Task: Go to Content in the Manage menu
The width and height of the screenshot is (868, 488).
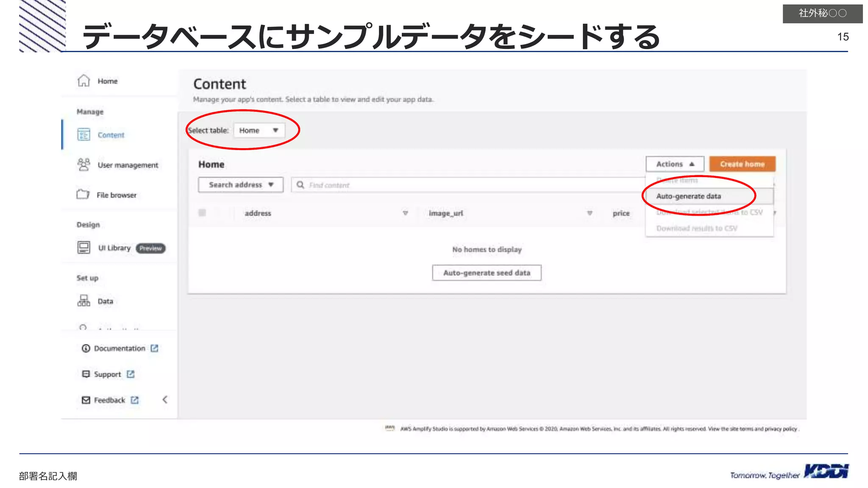Action: 111,135
